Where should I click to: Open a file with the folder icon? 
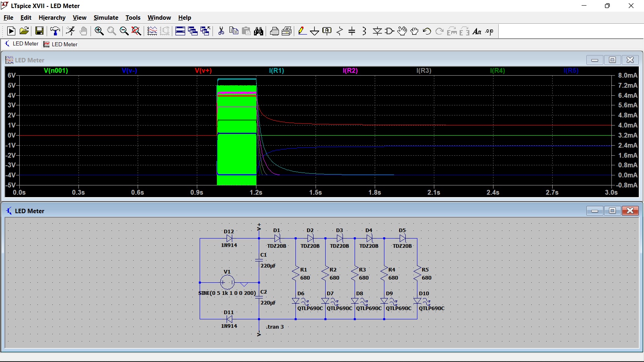pyautogui.click(x=24, y=31)
